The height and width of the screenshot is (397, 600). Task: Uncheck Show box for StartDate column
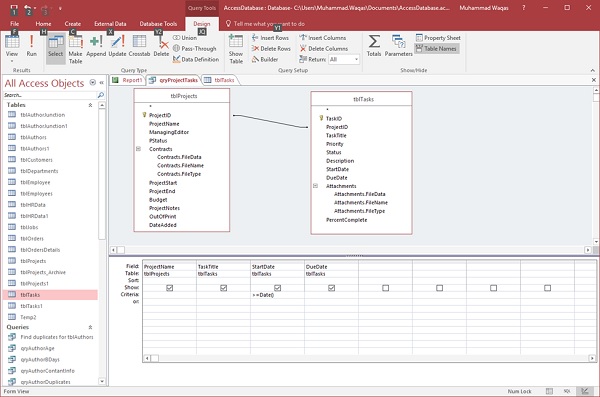[277, 288]
